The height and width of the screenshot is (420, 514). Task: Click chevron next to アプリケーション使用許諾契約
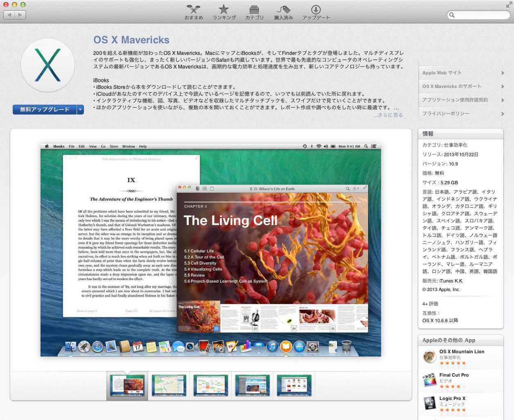point(503,100)
